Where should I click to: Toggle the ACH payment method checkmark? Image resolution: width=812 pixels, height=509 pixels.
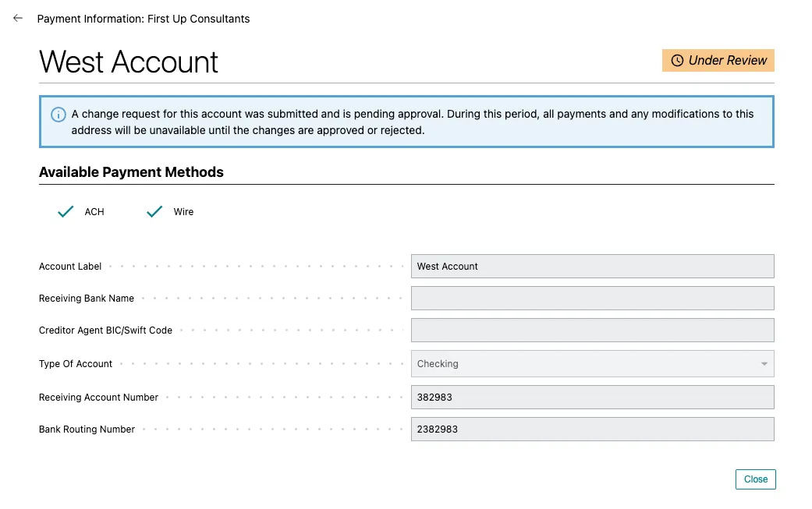click(x=66, y=211)
